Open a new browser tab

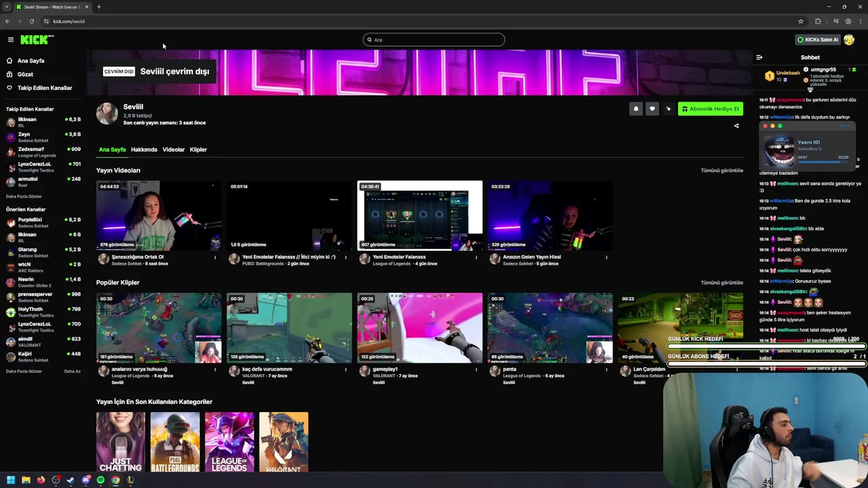[x=98, y=7]
